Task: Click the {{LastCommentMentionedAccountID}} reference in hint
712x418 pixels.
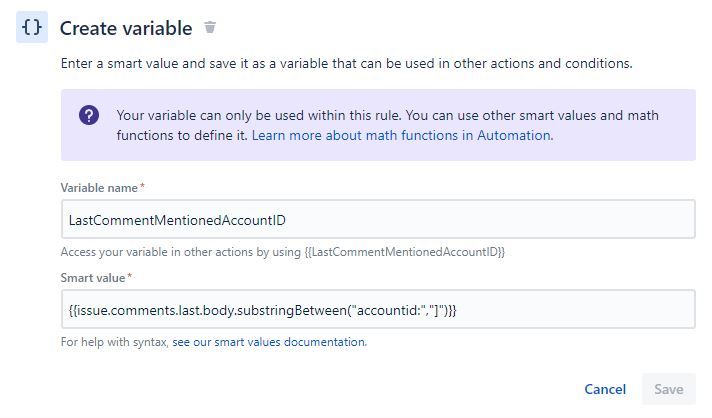Action: click(404, 252)
